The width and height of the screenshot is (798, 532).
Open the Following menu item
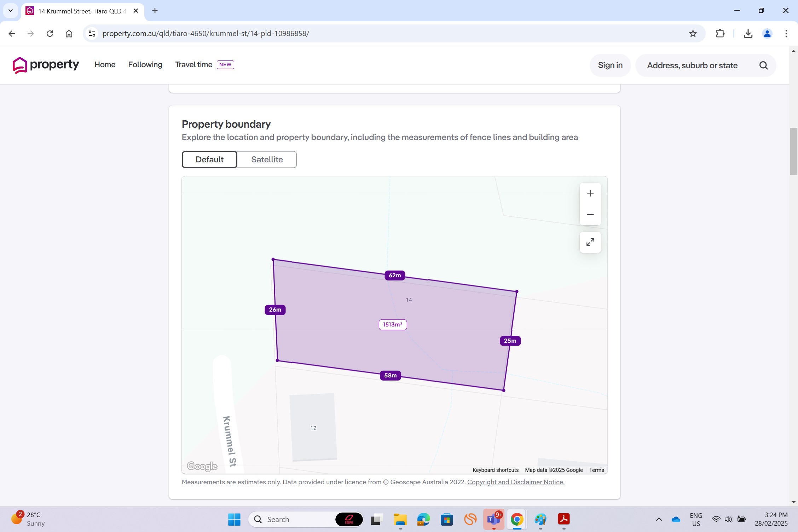point(145,65)
